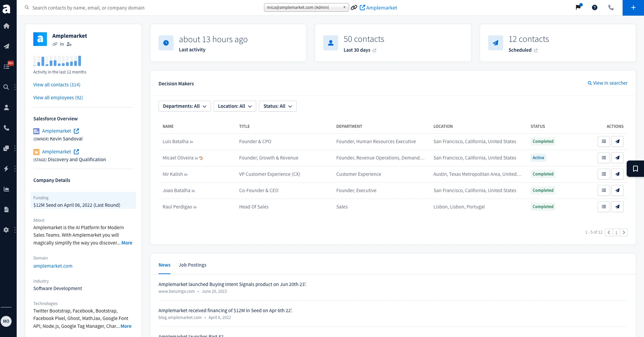Viewport: 644px width, 337px height.
Task: Open the Sequences paper plane sidebar icon
Action: (6, 46)
